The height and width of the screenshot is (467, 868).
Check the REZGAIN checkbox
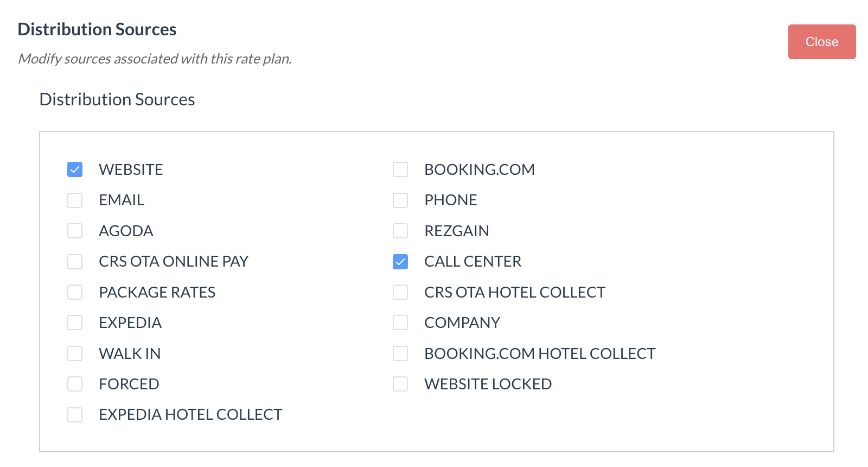coord(400,231)
